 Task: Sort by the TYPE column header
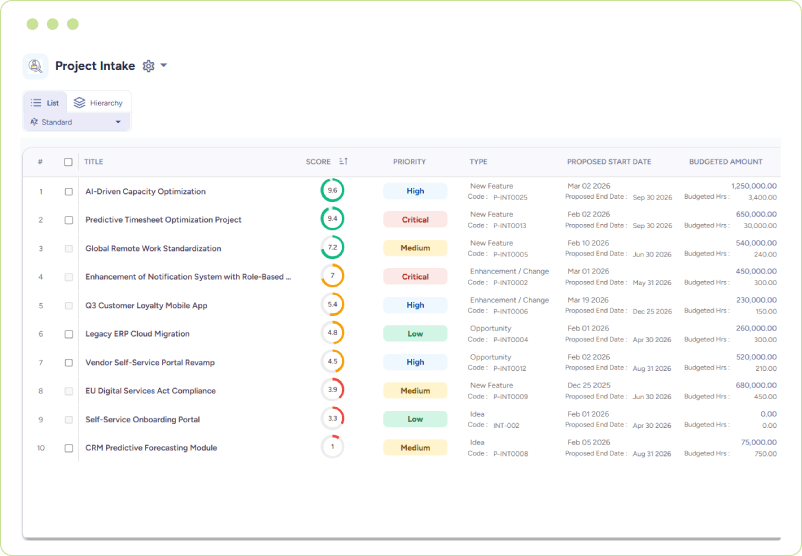click(x=478, y=162)
